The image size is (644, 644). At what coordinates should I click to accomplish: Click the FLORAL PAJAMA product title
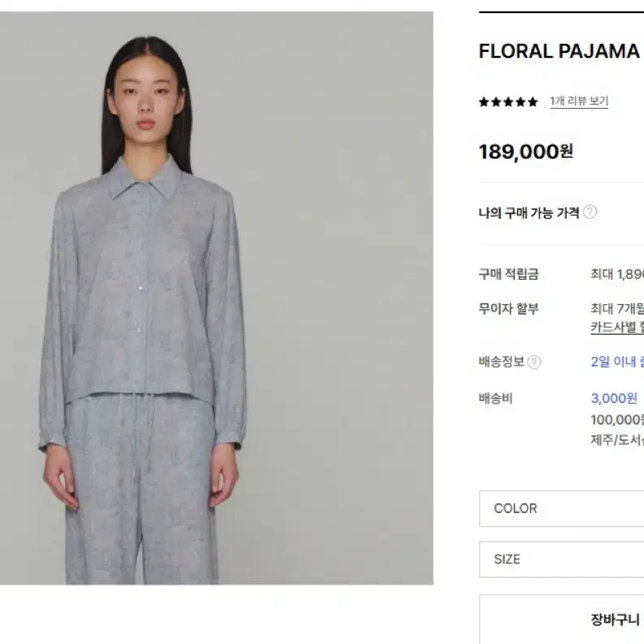tap(559, 51)
